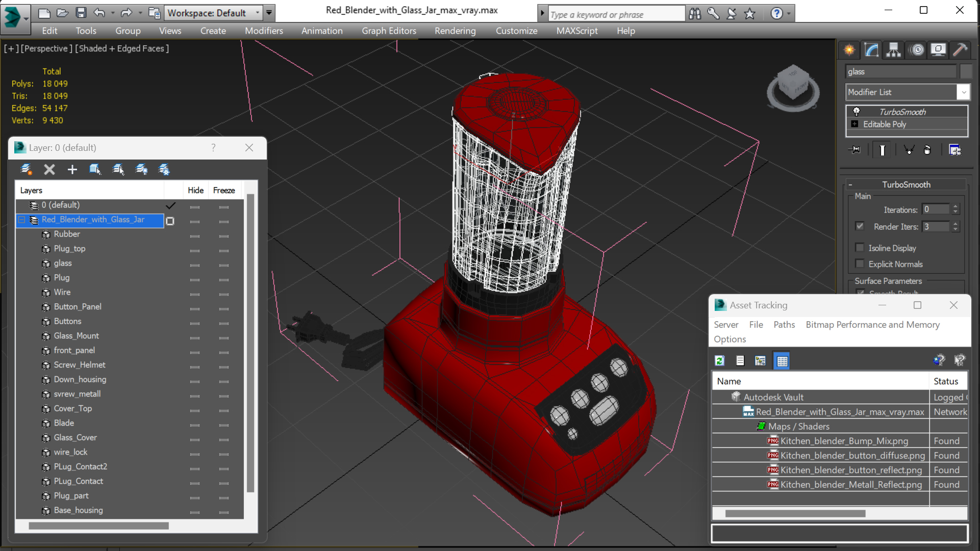Enable the Isoline Display checkbox
This screenshot has width=980, height=551.
(x=860, y=248)
